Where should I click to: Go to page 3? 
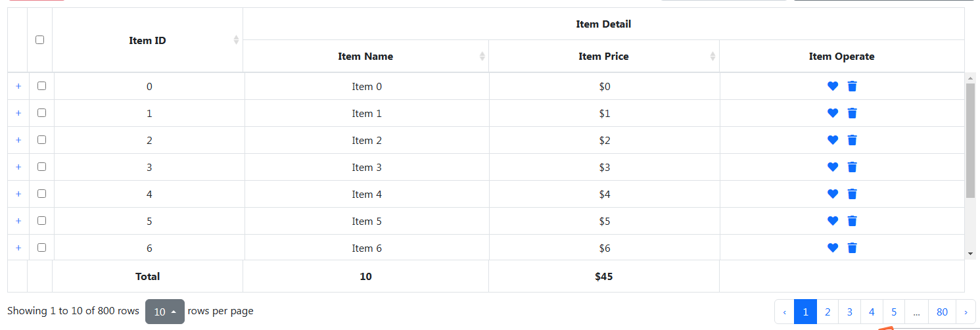click(x=849, y=312)
